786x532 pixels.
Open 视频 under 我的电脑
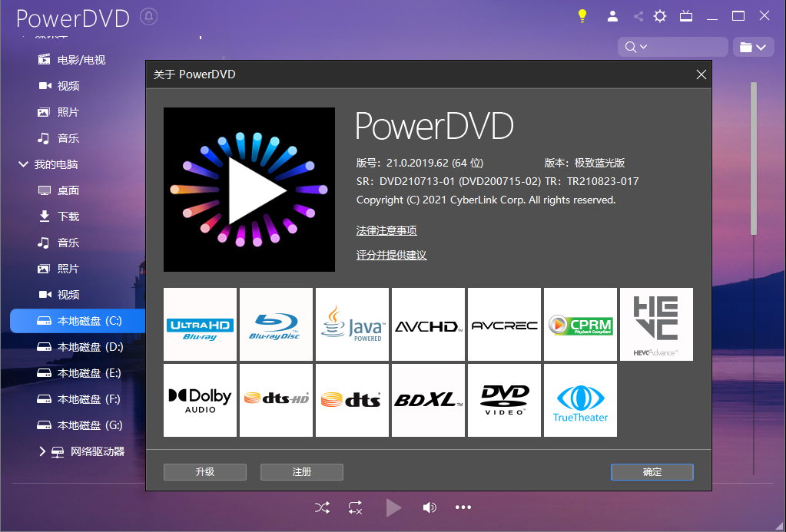point(58,295)
